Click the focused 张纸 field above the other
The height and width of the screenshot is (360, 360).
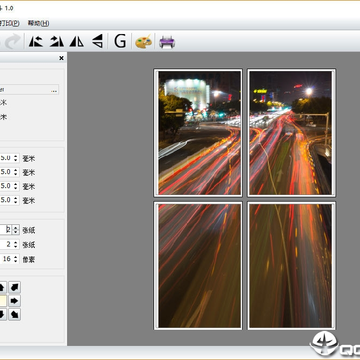coord(6,230)
